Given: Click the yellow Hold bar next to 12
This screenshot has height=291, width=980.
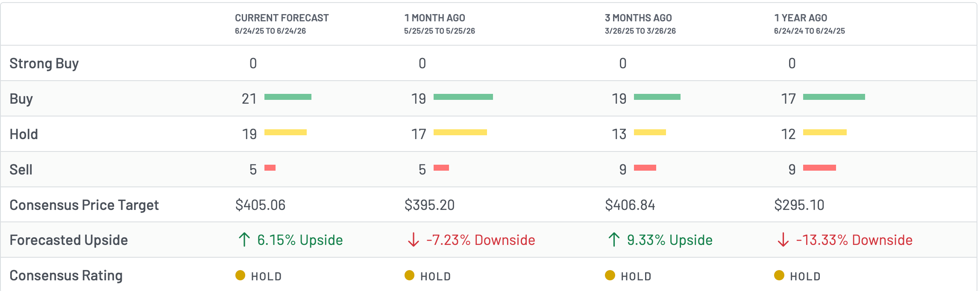Looking at the screenshot, I should coord(825,132).
